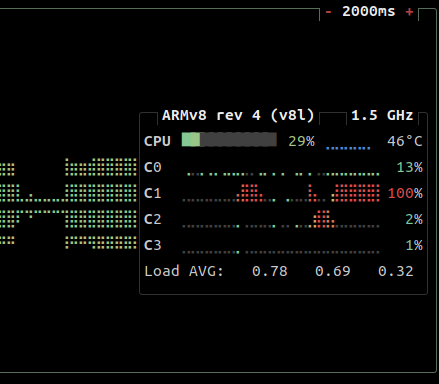
Task: Click the C2 core label
Action: coord(153,219)
